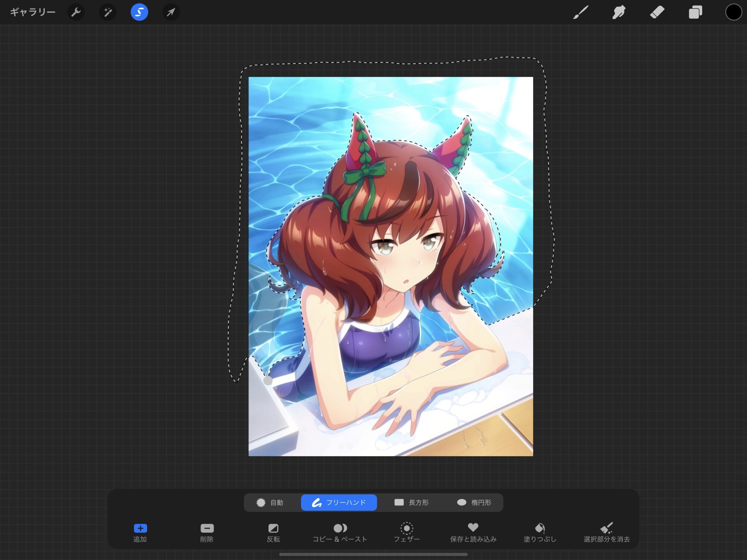Activate the Transform arrow tool

coord(171,12)
